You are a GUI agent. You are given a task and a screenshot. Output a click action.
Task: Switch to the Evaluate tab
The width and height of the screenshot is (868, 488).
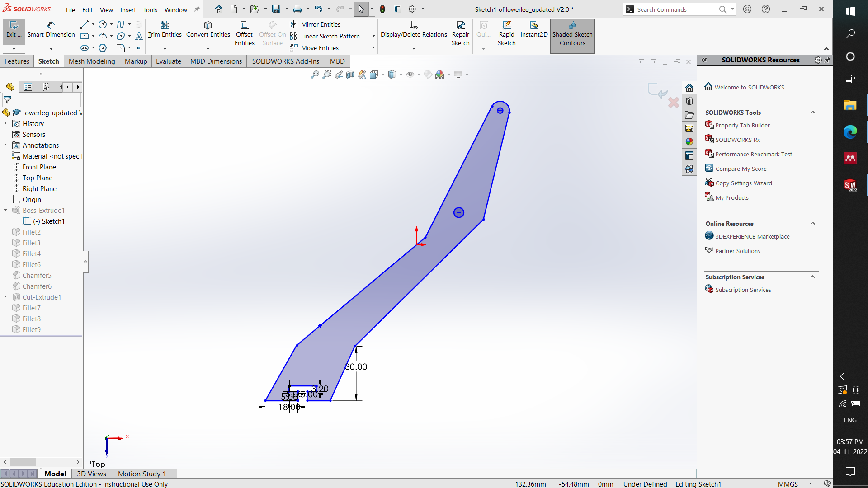(168, 61)
